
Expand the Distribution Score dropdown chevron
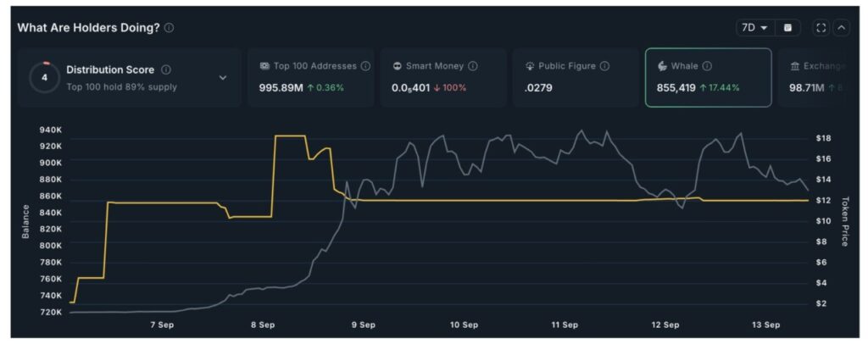point(223,78)
